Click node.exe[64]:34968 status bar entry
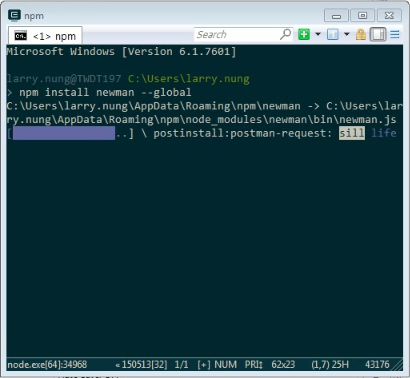Viewport: 410px width, 378px height. coord(47,364)
